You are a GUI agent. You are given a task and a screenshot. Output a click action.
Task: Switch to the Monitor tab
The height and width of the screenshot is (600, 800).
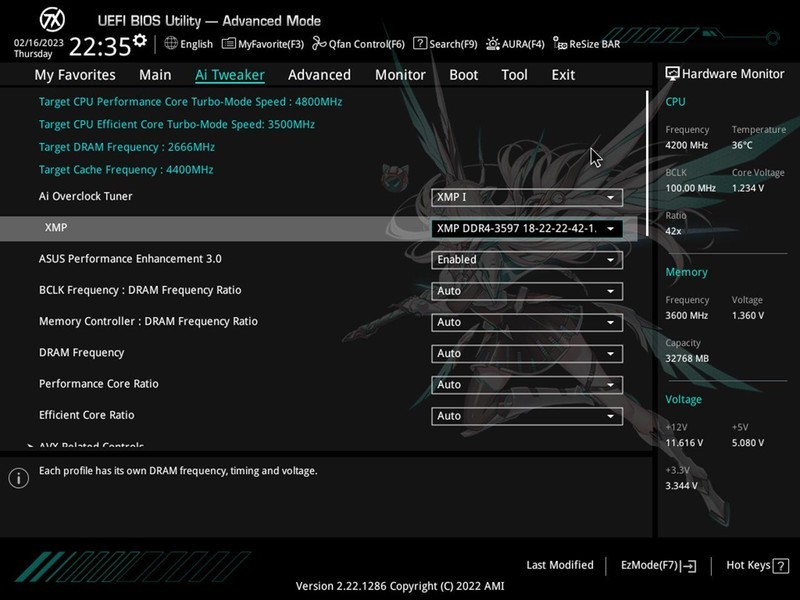(400, 75)
